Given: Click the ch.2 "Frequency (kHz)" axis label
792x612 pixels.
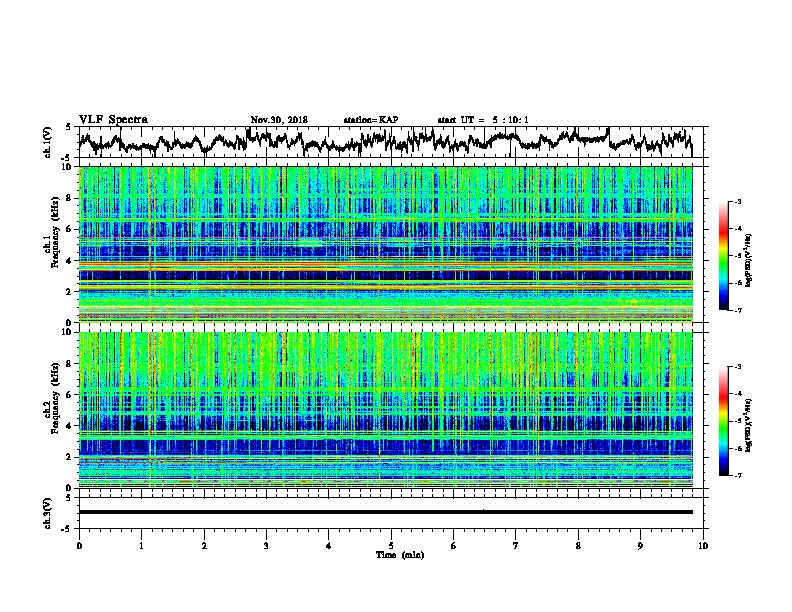Looking at the screenshot, I should pos(55,398).
